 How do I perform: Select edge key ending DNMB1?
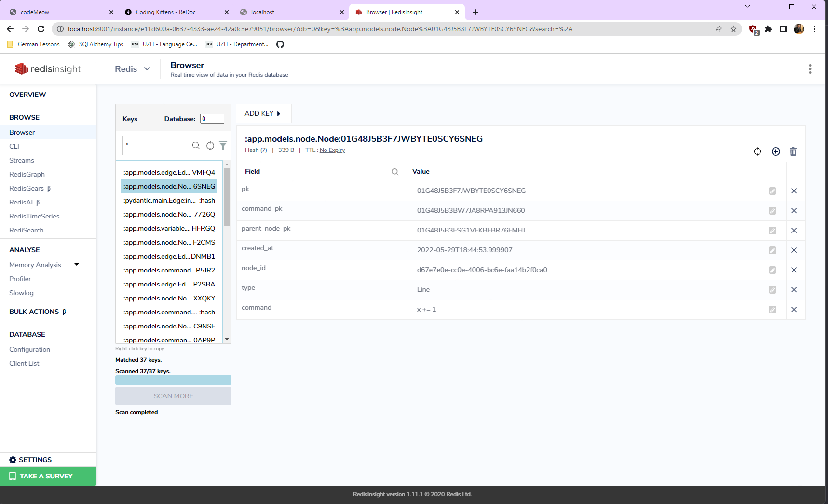click(169, 256)
